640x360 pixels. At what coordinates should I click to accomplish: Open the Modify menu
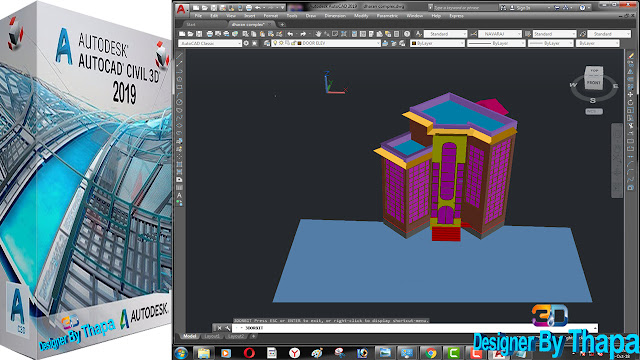click(361, 16)
